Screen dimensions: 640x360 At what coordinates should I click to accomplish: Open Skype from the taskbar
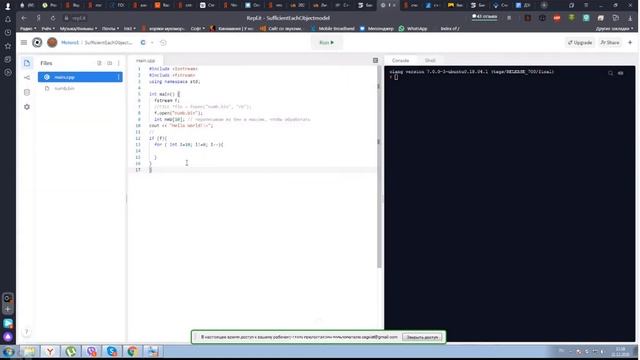(x=111, y=351)
